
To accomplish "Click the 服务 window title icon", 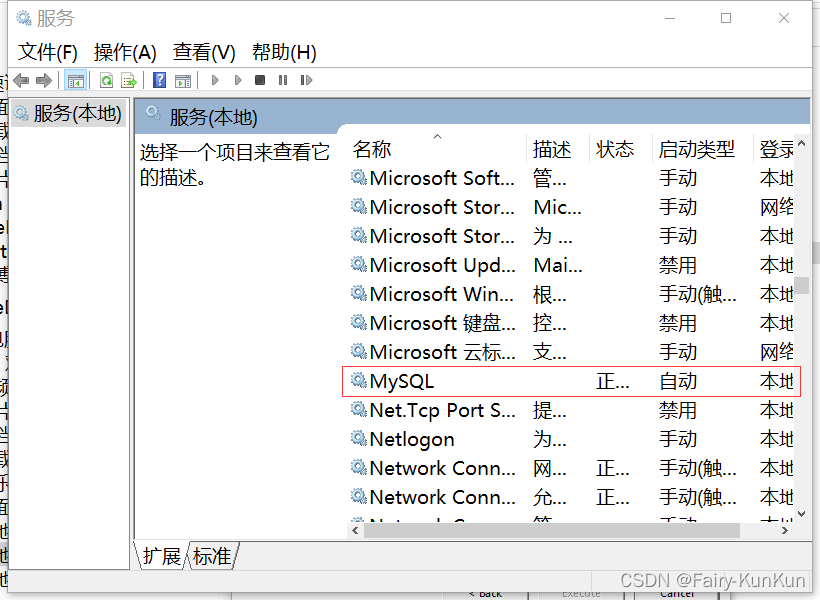I will coord(24,18).
